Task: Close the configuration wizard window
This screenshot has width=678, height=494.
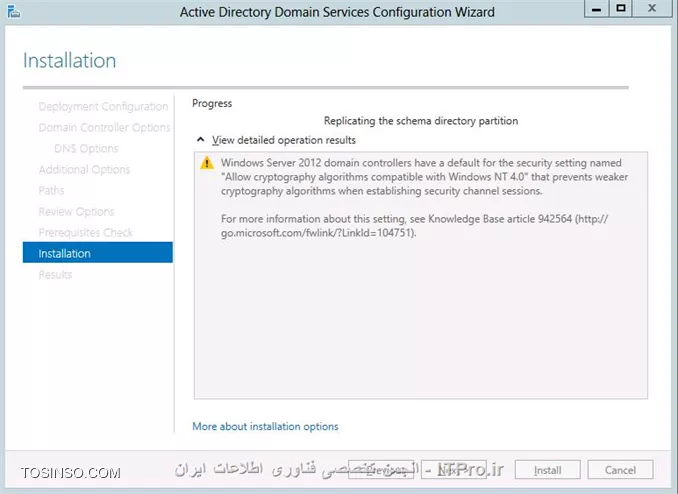Action: [652, 9]
